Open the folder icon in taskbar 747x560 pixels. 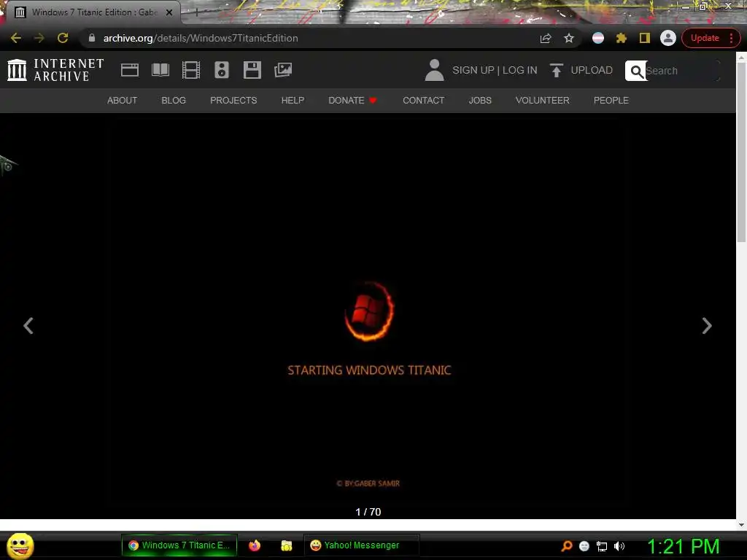pos(286,545)
